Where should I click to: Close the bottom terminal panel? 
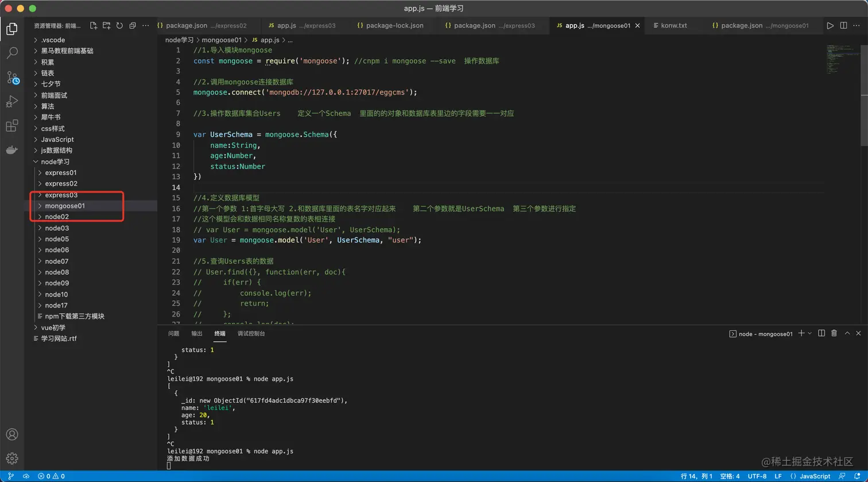pyautogui.click(x=859, y=333)
